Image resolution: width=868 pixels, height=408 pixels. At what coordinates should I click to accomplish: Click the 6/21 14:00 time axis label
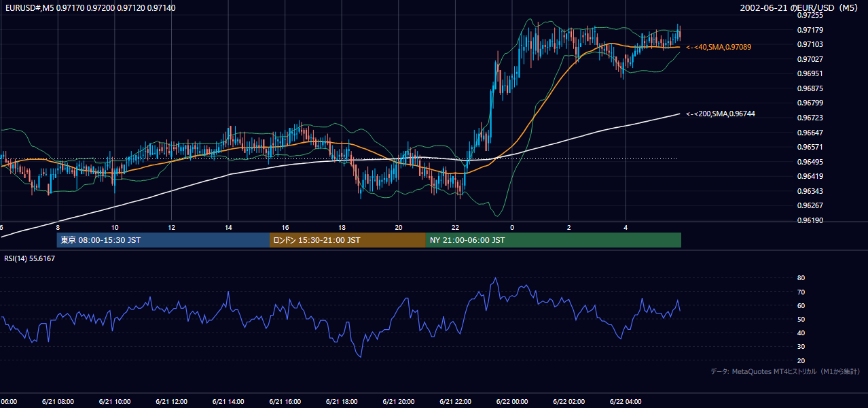click(x=228, y=401)
